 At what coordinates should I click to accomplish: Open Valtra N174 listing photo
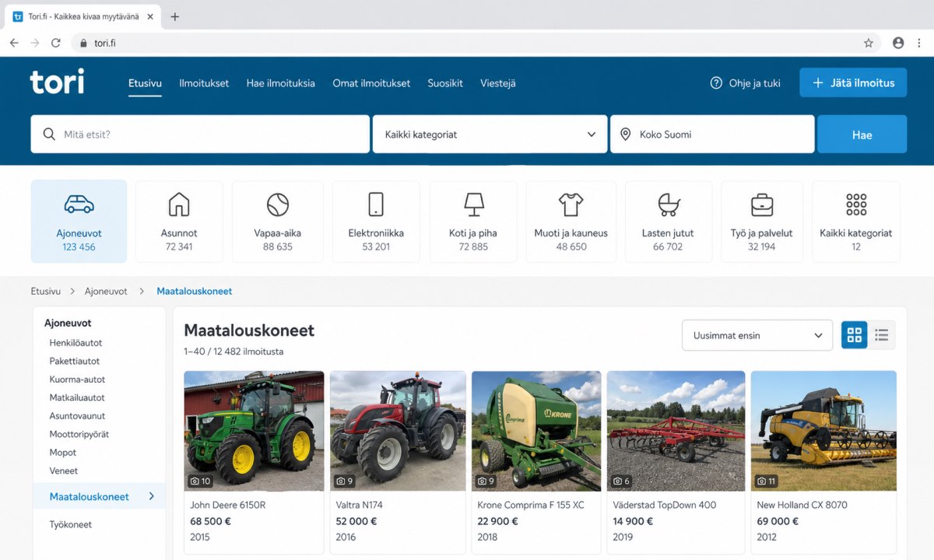pyautogui.click(x=398, y=431)
